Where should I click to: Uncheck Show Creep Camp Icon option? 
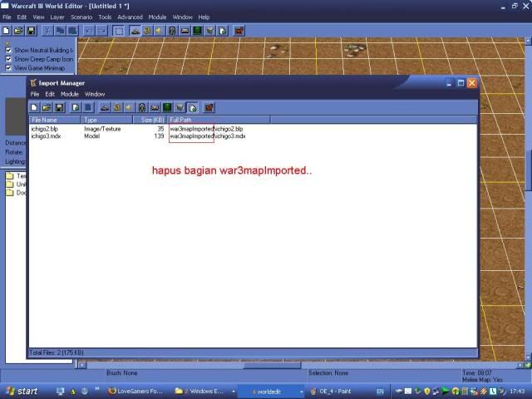(x=8, y=59)
